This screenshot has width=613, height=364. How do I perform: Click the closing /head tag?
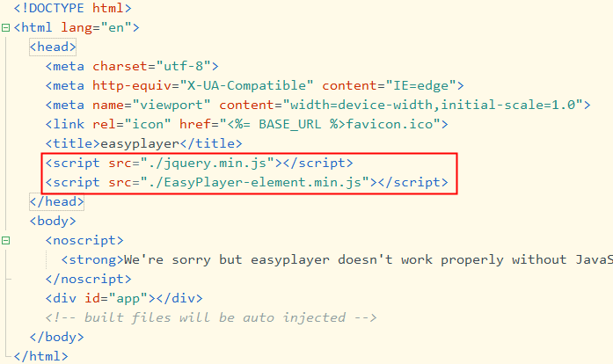(56, 201)
